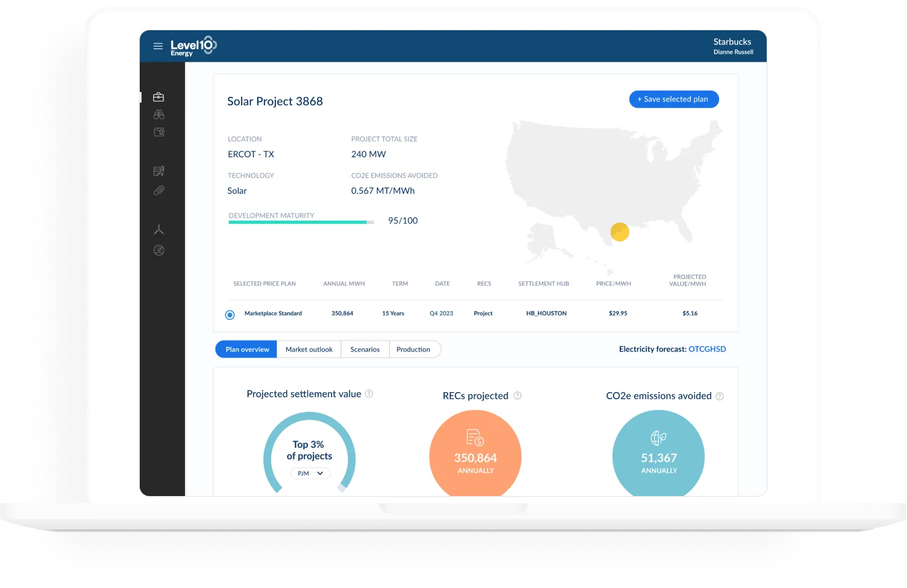Click the Price/MWh column header
Viewport: 907px width, 588px height.
tap(614, 284)
